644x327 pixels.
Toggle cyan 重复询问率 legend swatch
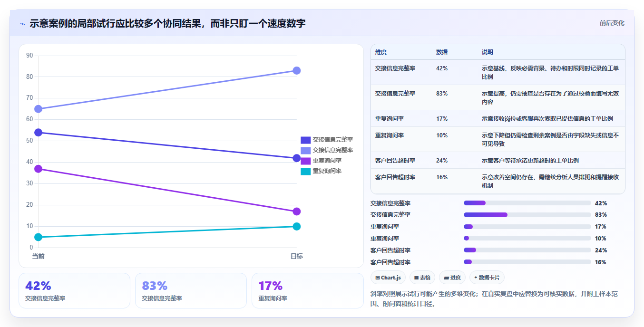pyautogui.click(x=305, y=171)
